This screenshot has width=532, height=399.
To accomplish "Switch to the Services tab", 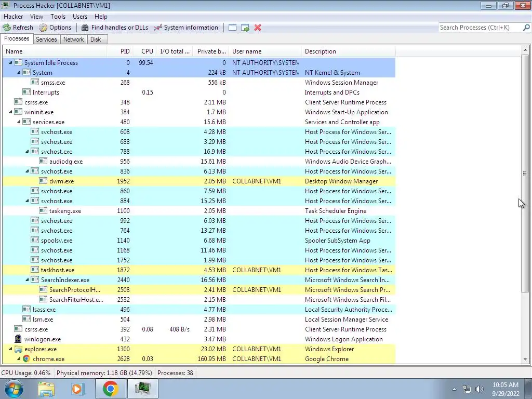I will pos(46,39).
